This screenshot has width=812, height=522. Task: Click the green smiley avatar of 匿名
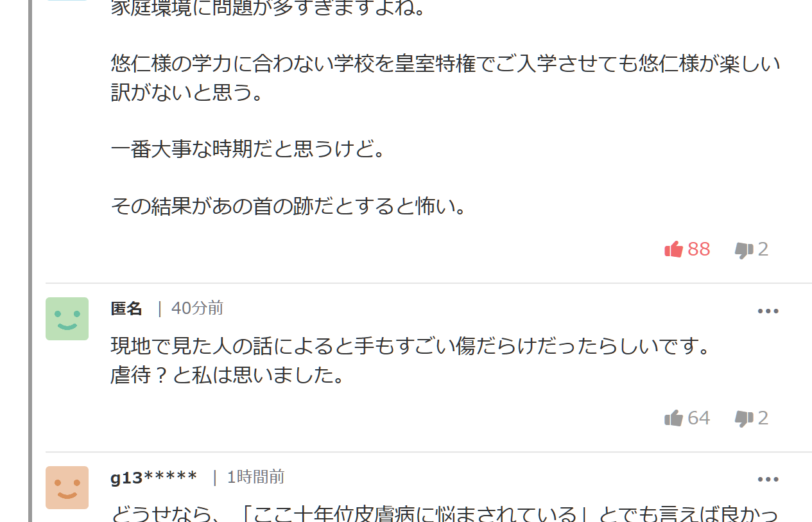click(x=67, y=318)
